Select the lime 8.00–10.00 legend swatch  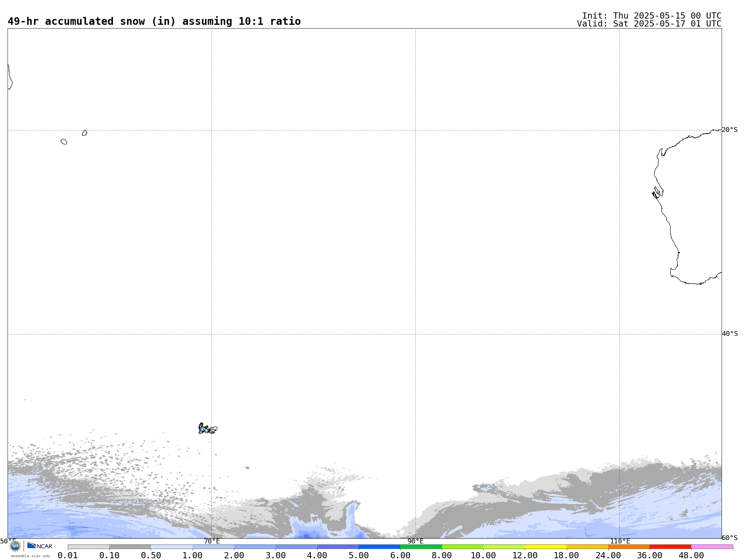(x=463, y=547)
